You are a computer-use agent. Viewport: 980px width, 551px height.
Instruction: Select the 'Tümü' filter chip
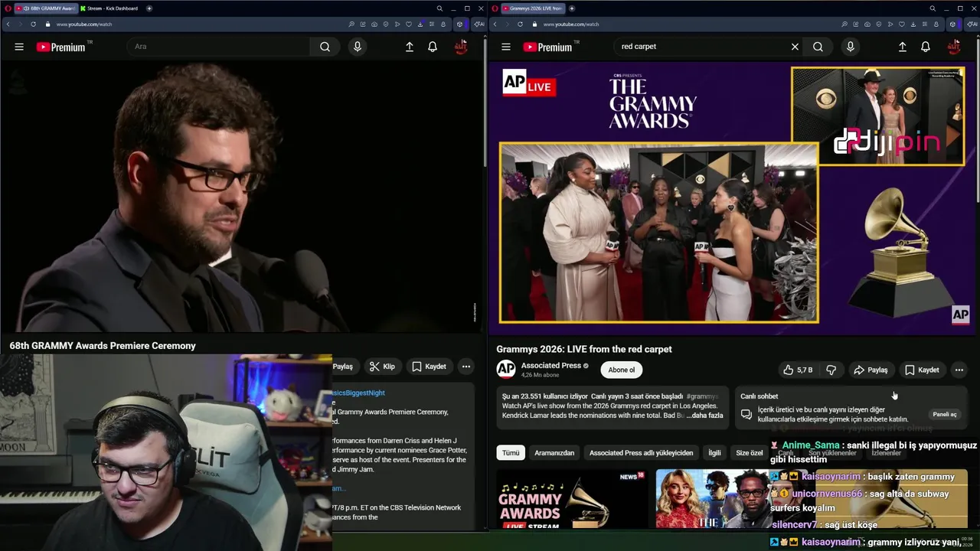point(511,453)
